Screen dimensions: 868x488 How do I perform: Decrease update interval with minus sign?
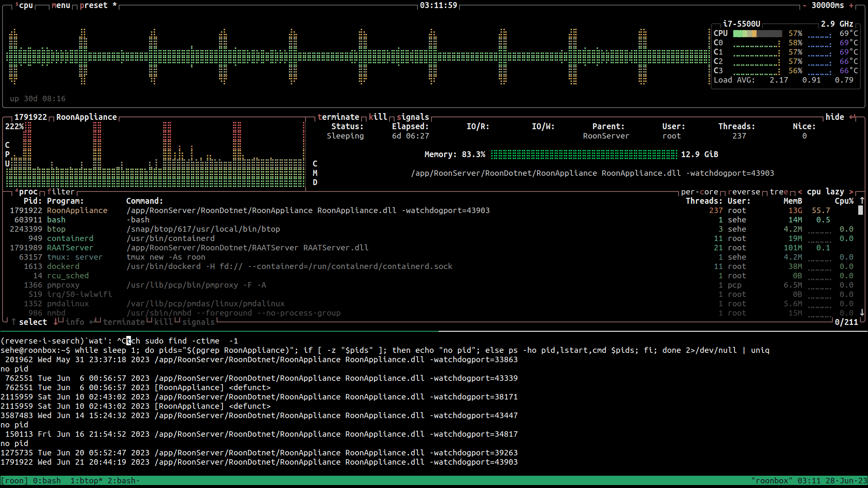point(804,6)
